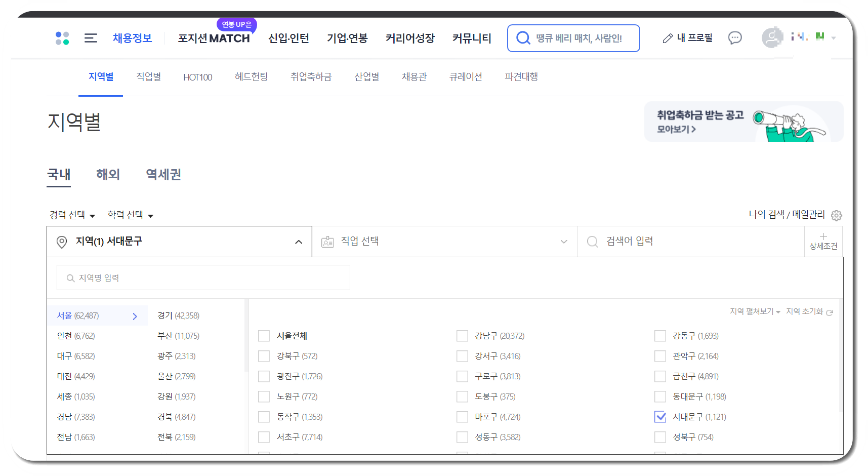Screen dimensions: 868x476
Task: Check the 서울전체 checkbox
Action: pos(264,336)
